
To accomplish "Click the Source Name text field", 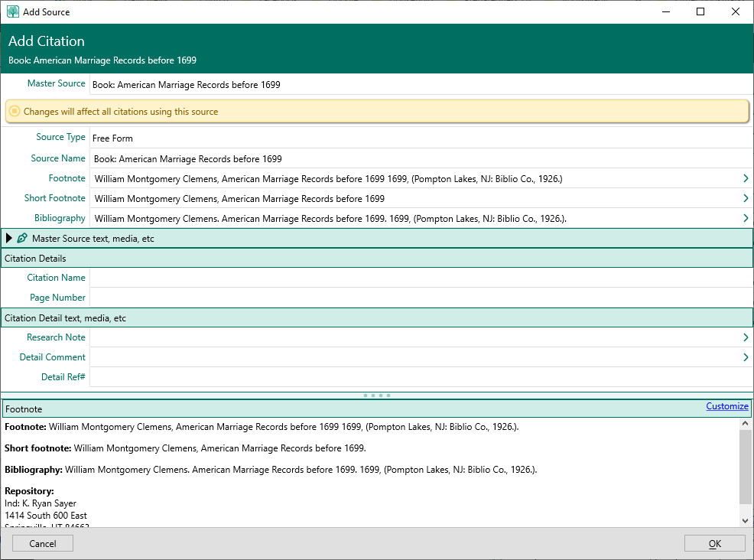I will (421, 159).
